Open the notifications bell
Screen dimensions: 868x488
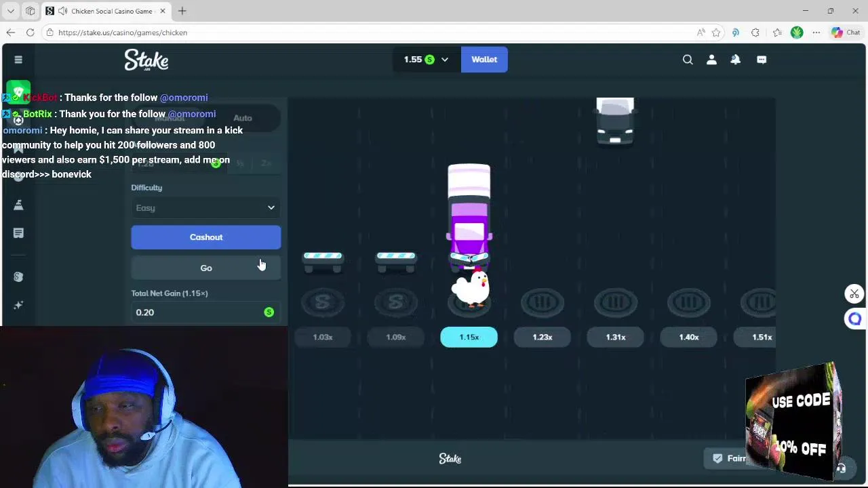click(x=735, y=60)
